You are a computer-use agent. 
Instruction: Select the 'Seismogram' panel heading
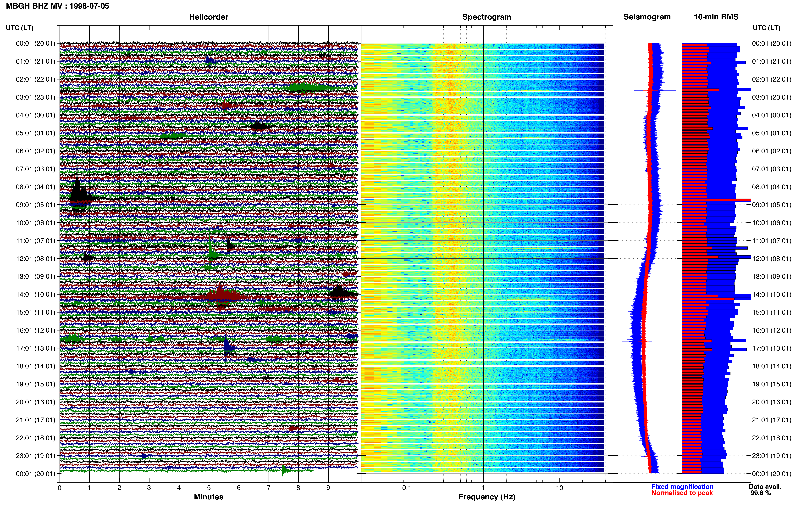(647, 17)
